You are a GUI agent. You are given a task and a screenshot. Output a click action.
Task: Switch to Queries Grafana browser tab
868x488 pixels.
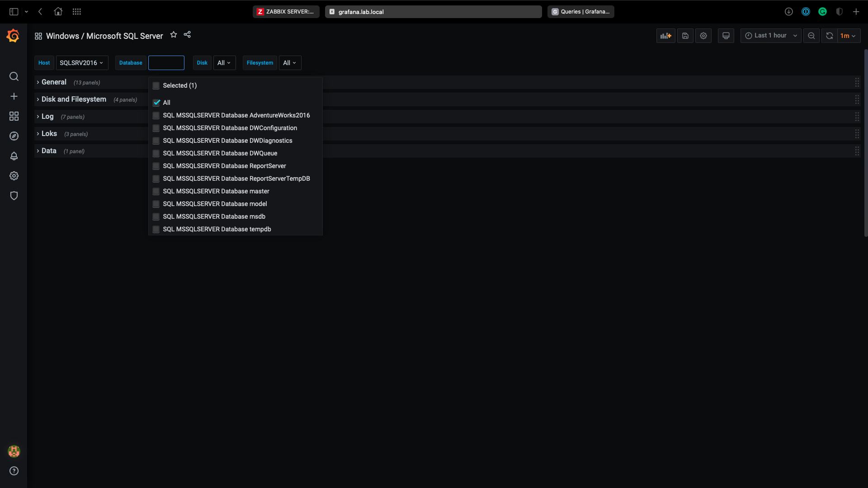point(580,12)
